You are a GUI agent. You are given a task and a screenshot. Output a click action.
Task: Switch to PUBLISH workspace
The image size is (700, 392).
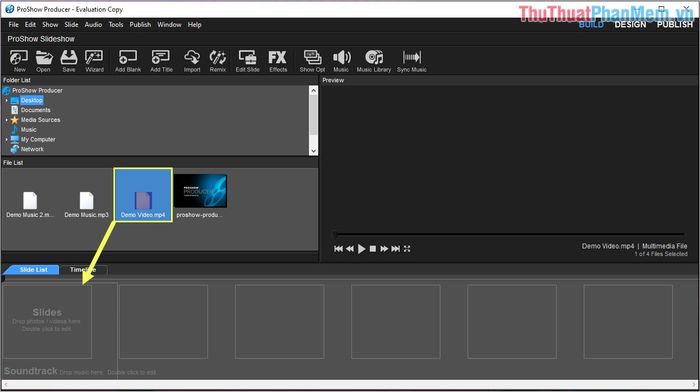[x=675, y=25]
